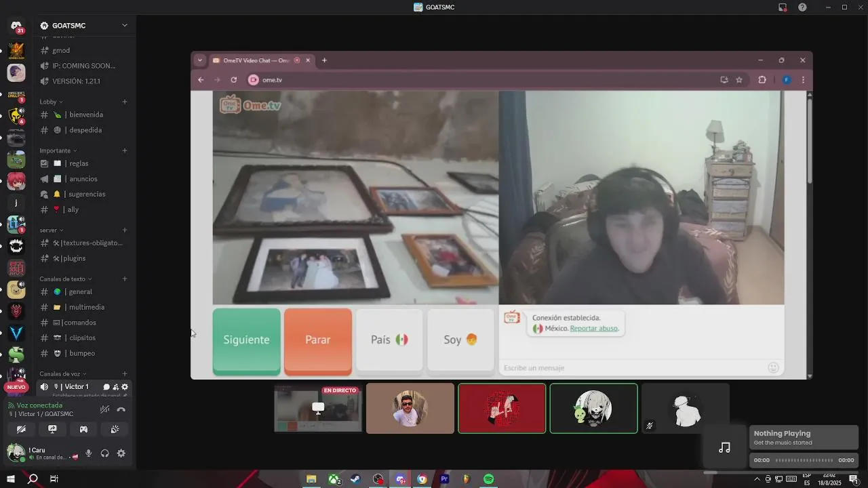Click invite people icon on Victor 1 channel

[x=116, y=387]
